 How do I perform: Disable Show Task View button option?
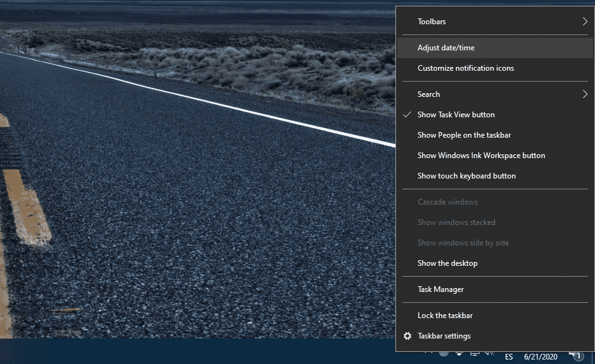coord(456,115)
